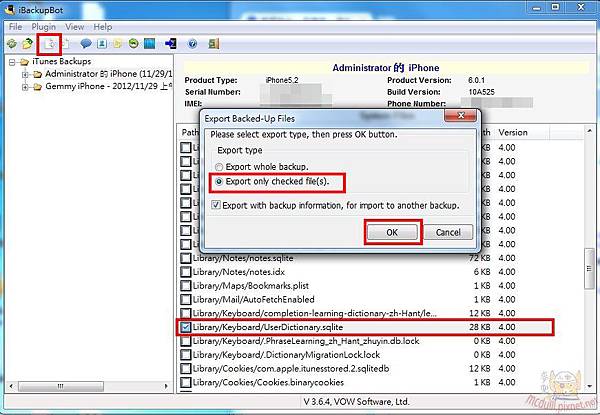Image resolution: width=600 pixels, height=415 pixels.
Task: Click the exit door toolbar icon
Action: (x=214, y=44)
